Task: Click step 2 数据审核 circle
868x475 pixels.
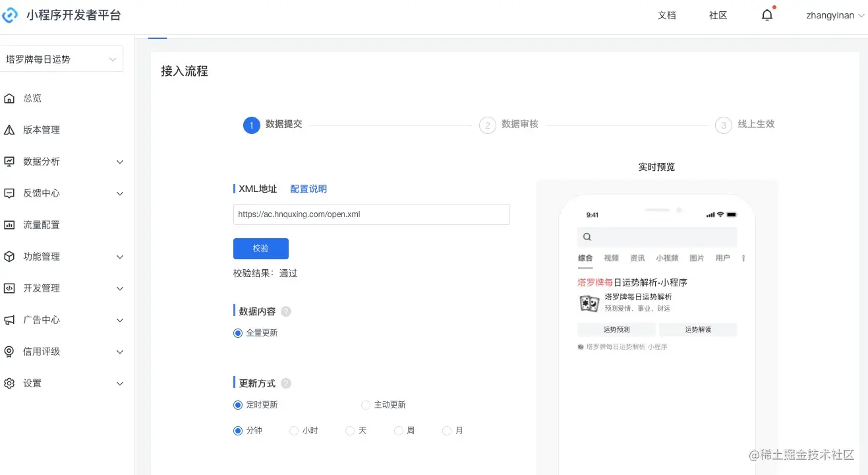Action: coord(488,125)
